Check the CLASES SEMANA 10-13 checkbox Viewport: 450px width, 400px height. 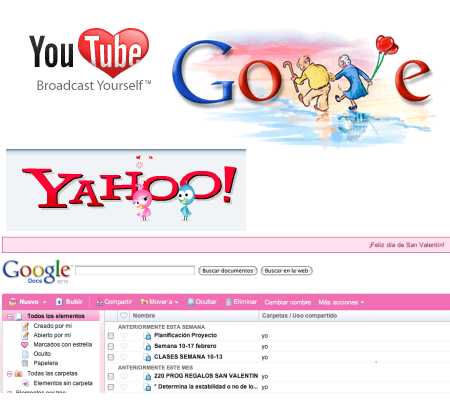[x=111, y=357]
